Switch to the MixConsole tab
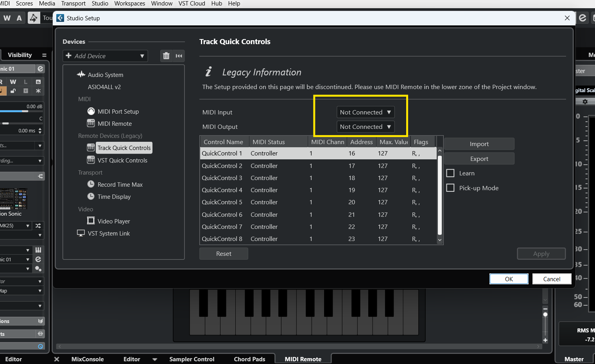The image size is (595, 364). click(88, 359)
